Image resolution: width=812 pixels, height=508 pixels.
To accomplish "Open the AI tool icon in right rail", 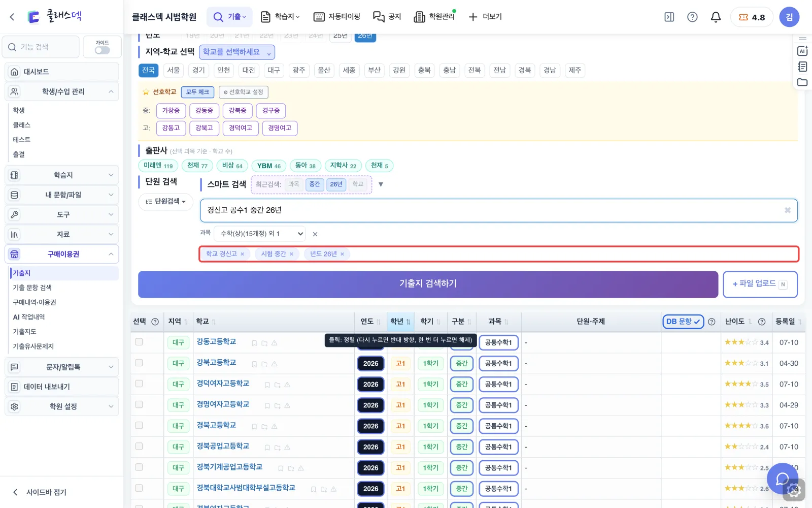I will 802,51.
